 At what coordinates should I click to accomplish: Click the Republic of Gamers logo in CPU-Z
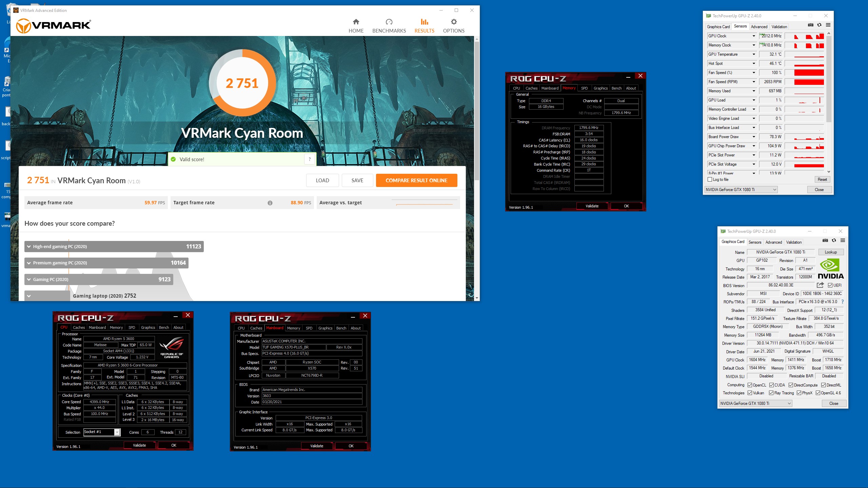tap(172, 348)
